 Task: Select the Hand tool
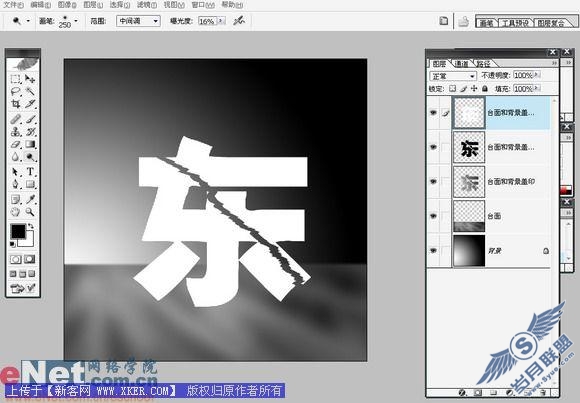click(x=15, y=212)
